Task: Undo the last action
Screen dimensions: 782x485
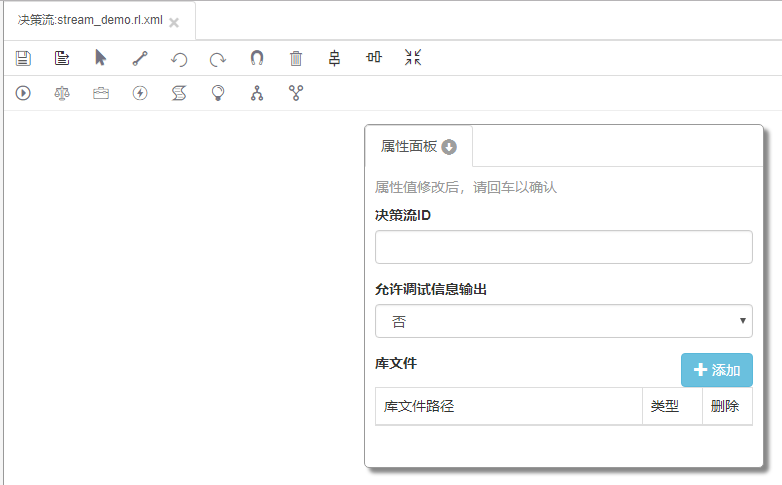Action: 179,59
